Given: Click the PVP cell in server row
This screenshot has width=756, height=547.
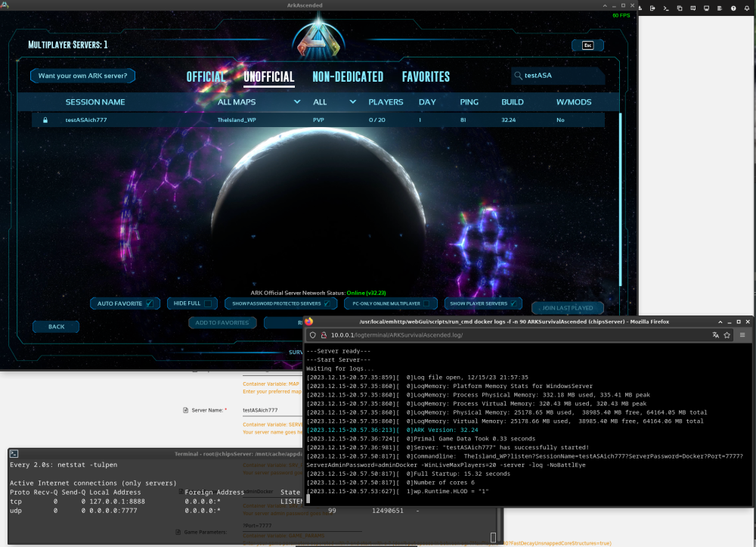Looking at the screenshot, I should tap(319, 120).
